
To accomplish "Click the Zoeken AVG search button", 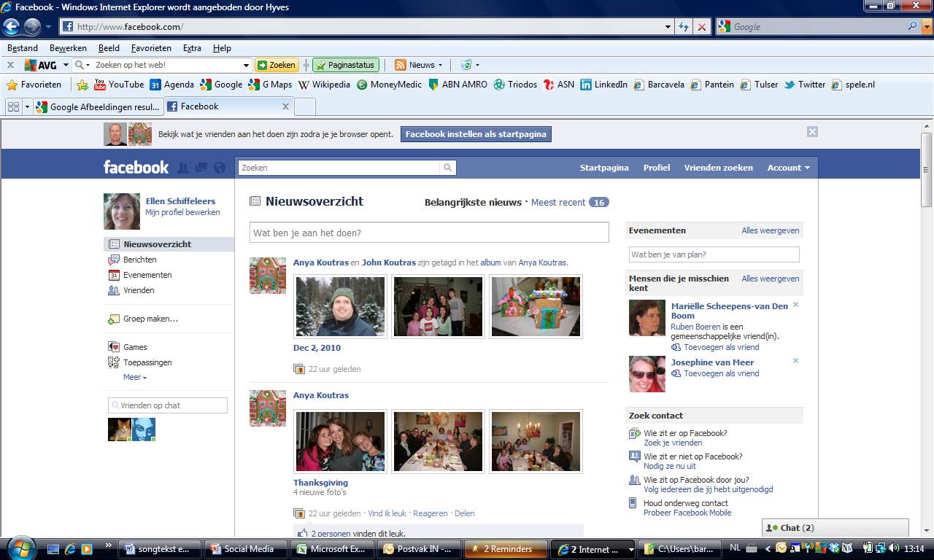I will pyautogui.click(x=277, y=65).
